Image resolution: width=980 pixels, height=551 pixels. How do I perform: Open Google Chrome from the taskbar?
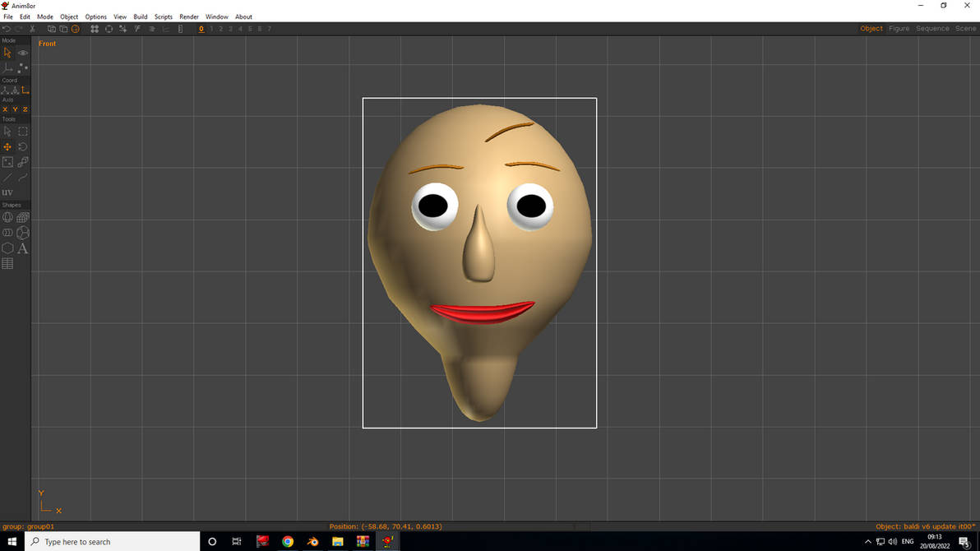[x=288, y=542]
